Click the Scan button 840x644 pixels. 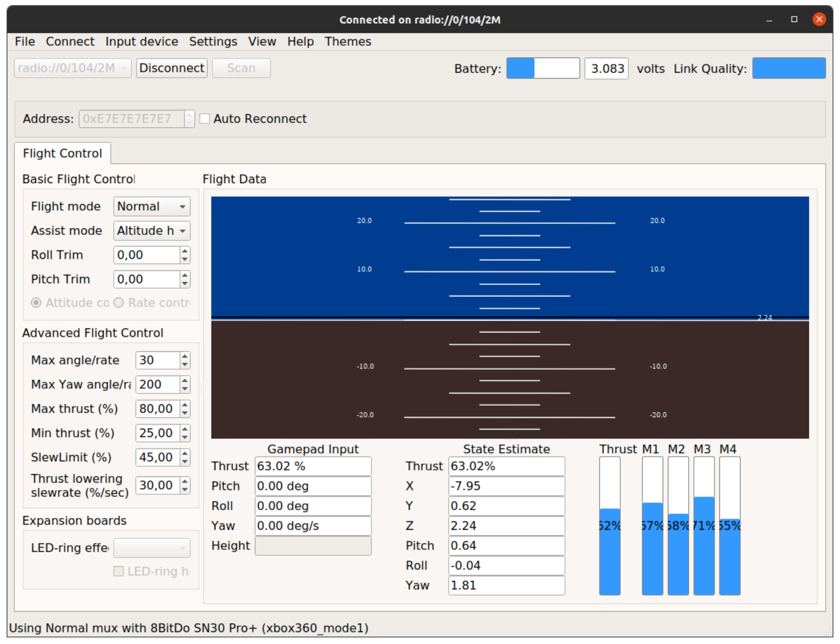[x=241, y=68]
